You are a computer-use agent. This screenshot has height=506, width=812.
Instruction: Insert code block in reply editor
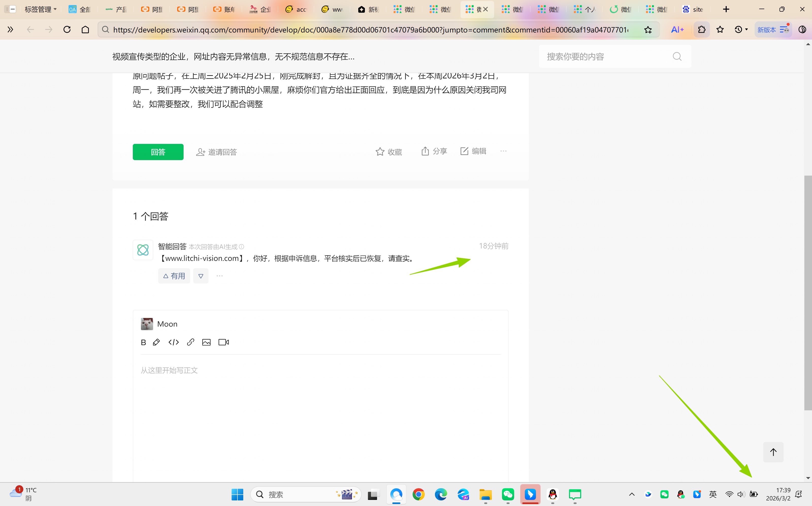[173, 342]
